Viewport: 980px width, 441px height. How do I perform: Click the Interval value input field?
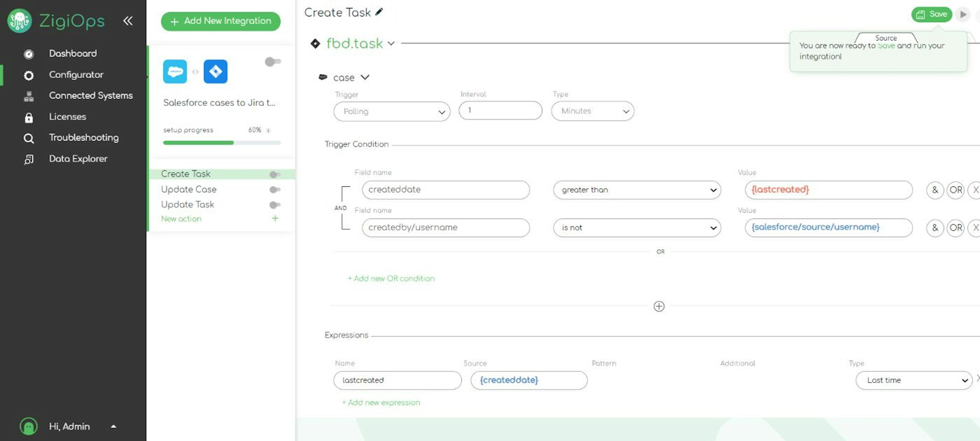(500, 111)
